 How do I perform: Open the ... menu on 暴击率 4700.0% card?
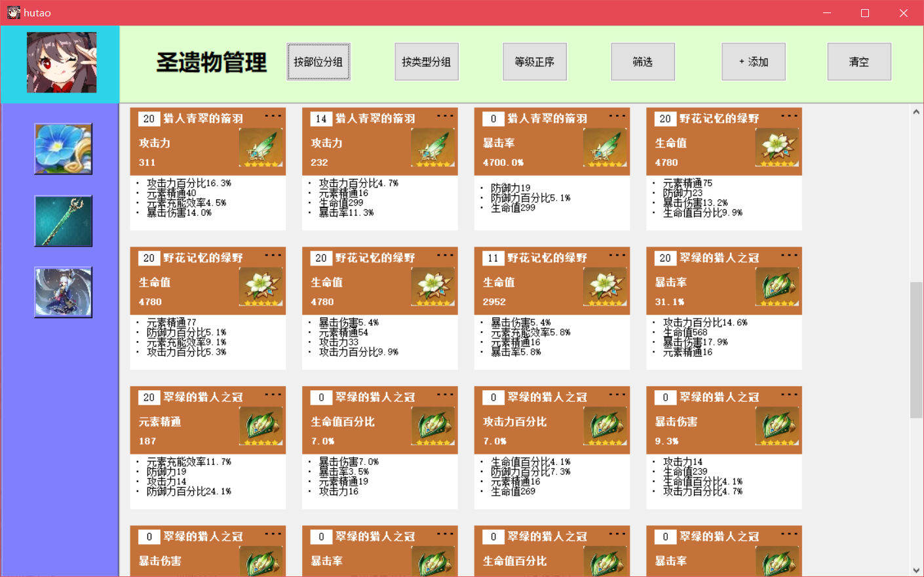click(x=617, y=116)
